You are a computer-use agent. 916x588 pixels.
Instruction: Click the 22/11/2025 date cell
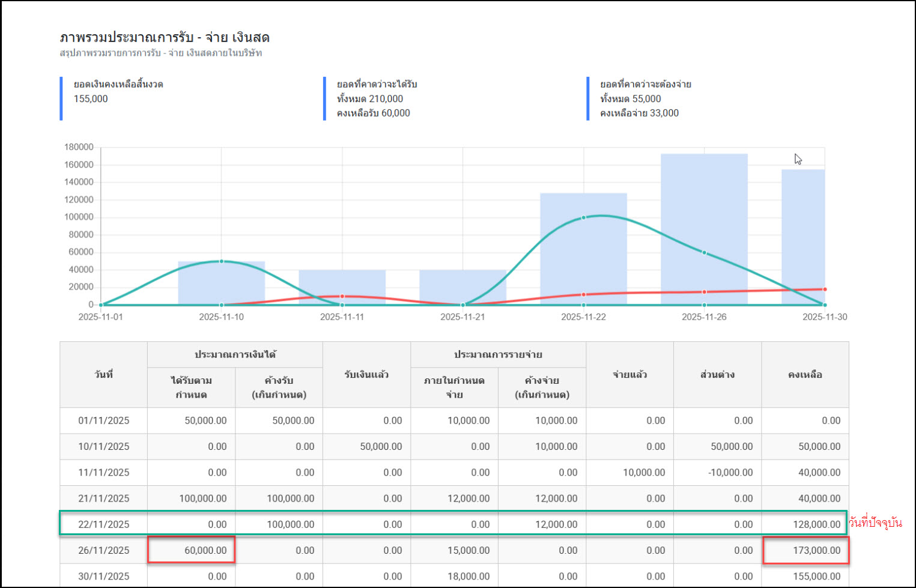(x=103, y=524)
